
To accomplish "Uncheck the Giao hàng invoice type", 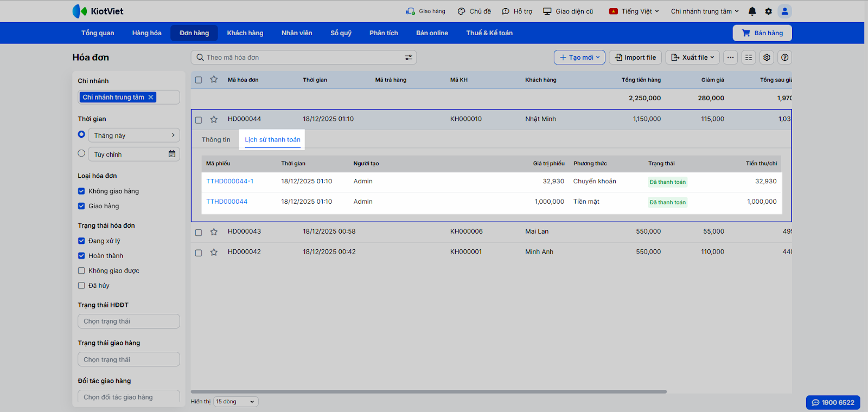I will 81,206.
